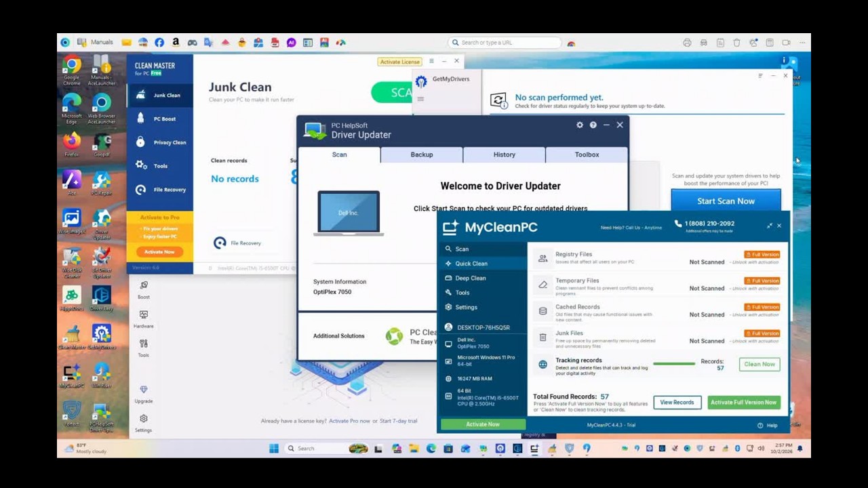This screenshot has height=488, width=868.
Task: Expand GetMyDrivers sidebar menu lines
Action: [x=420, y=100]
